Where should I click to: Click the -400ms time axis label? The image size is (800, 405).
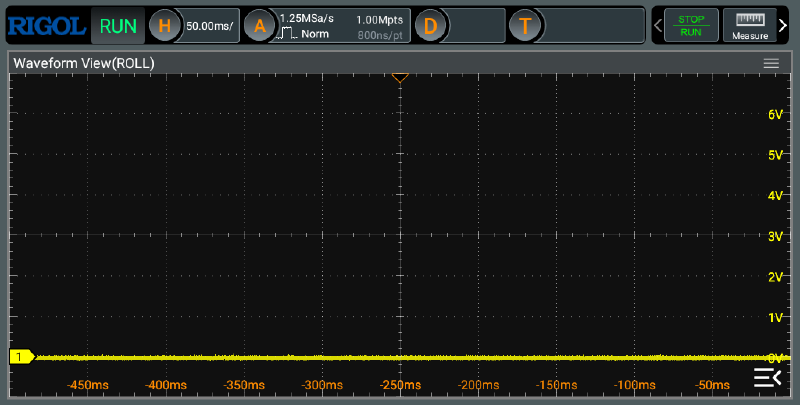pyautogui.click(x=166, y=385)
